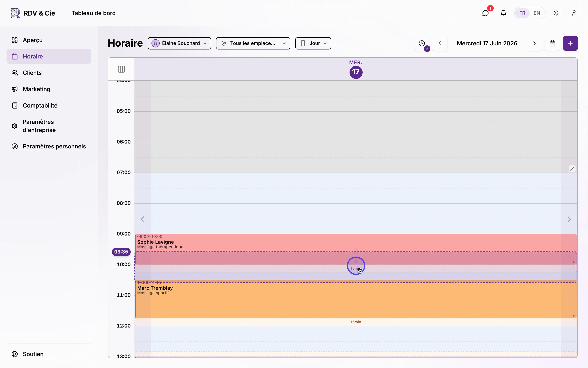Click the RDV & Cie logo
The width and height of the screenshot is (588, 368).
tap(33, 13)
